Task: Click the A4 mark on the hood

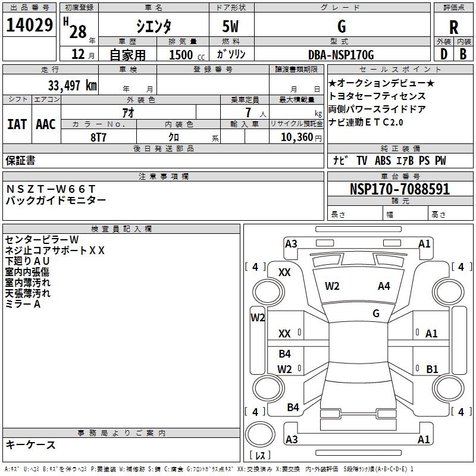Action: 384,286
